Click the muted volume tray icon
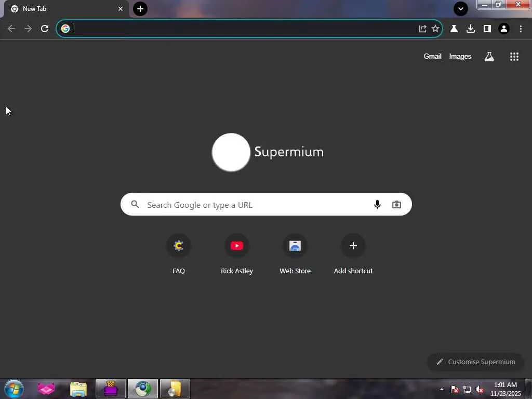This screenshot has height=399, width=532. (x=480, y=389)
